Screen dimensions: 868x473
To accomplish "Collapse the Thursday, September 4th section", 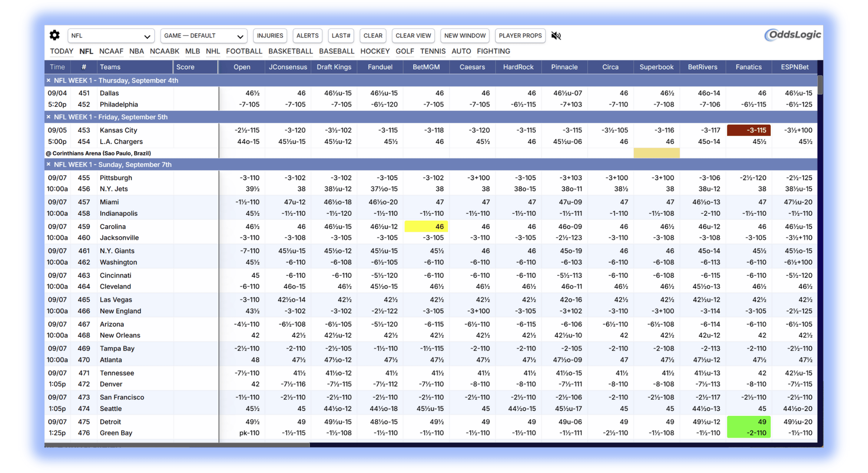I will [x=48, y=80].
